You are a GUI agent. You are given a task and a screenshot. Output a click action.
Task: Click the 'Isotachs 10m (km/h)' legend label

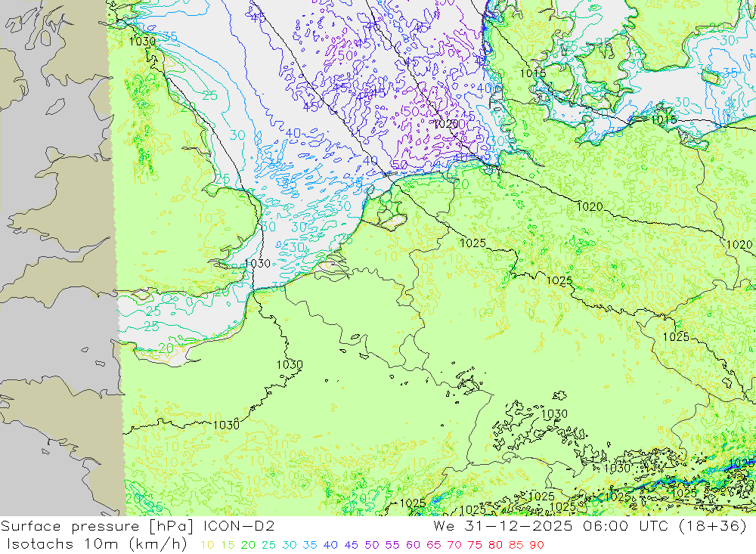[x=97, y=544]
